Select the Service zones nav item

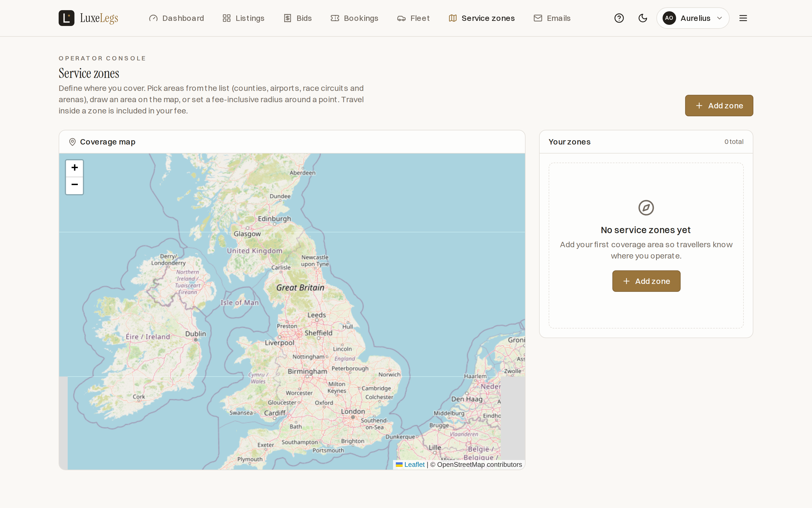click(482, 18)
